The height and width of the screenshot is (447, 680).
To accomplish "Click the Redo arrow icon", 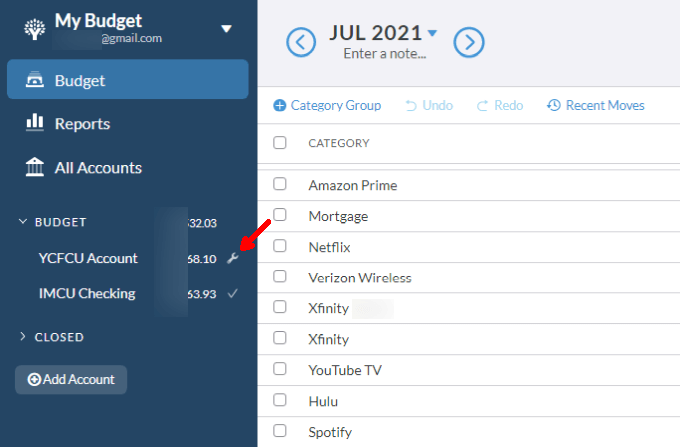I will [x=482, y=105].
